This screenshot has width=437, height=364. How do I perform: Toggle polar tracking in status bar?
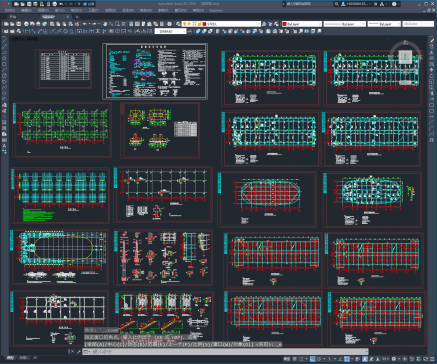319,359
